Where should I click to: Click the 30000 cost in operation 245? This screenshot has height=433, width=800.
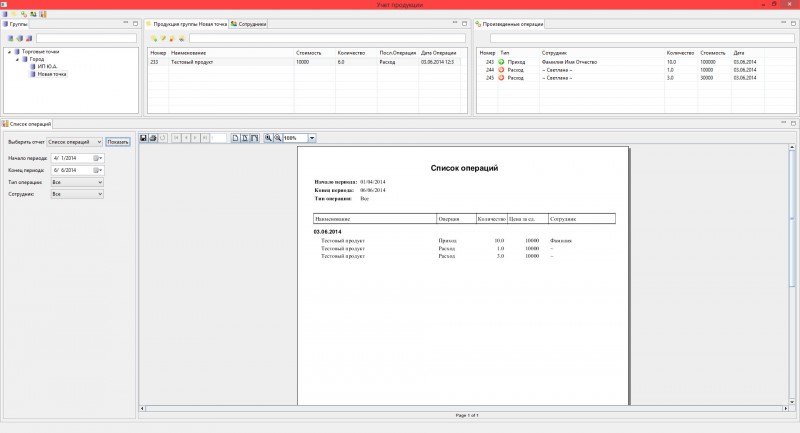[707, 78]
